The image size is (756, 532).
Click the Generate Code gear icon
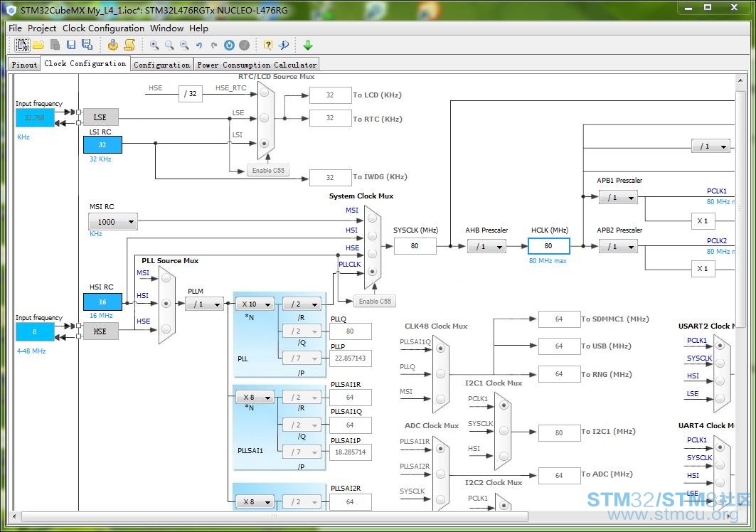tap(113, 45)
